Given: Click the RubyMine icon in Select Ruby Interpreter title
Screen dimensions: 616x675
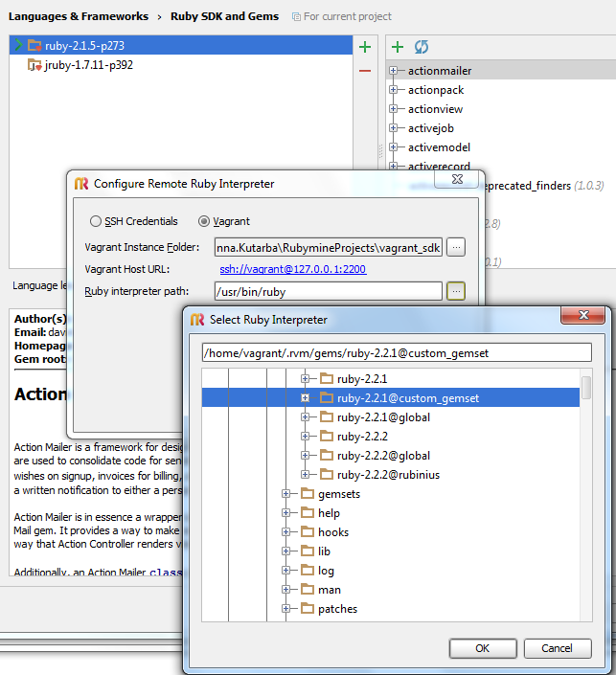Looking at the screenshot, I should tap(197, 320).
